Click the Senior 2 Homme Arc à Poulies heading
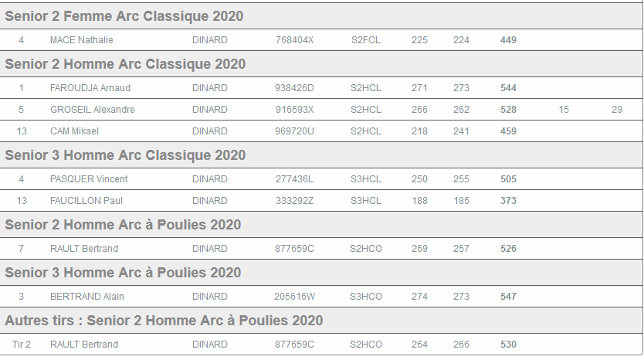644x360 pixels. coord(123,225)
